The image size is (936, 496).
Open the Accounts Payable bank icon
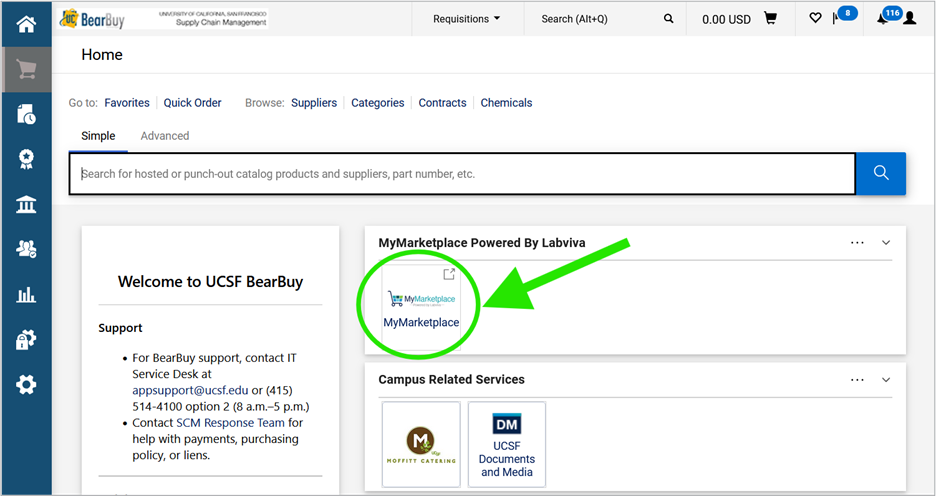pos(26,204)
